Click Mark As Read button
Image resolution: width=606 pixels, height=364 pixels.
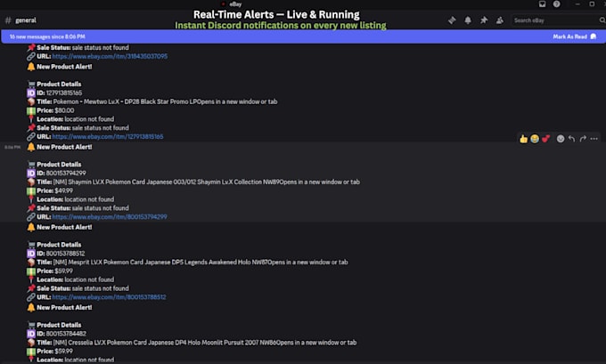[574, 36]
